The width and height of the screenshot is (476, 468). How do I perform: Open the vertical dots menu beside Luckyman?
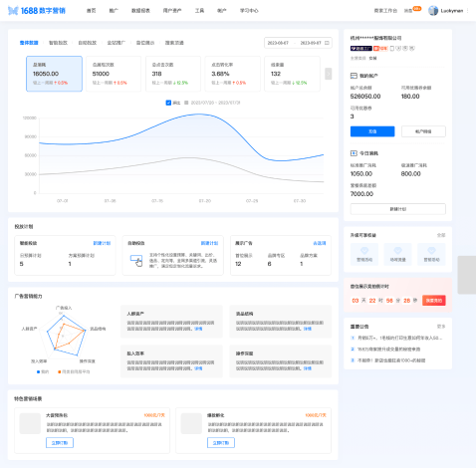pyautogui.click(x=467, y=11)
